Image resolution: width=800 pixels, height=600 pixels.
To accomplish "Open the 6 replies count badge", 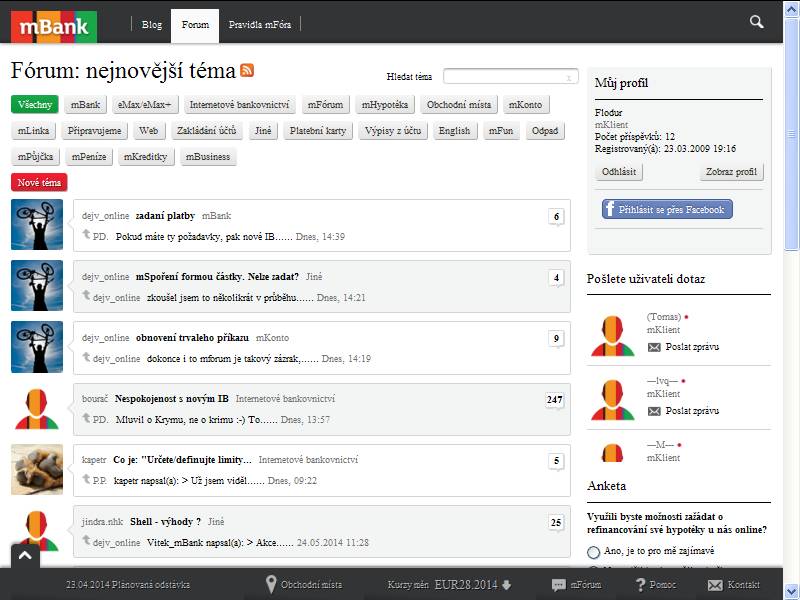I will pos(556,217).
